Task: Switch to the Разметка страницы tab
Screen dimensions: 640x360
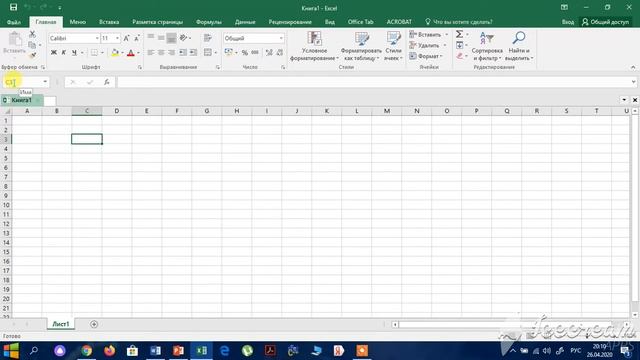Action: tap(158, 22)
